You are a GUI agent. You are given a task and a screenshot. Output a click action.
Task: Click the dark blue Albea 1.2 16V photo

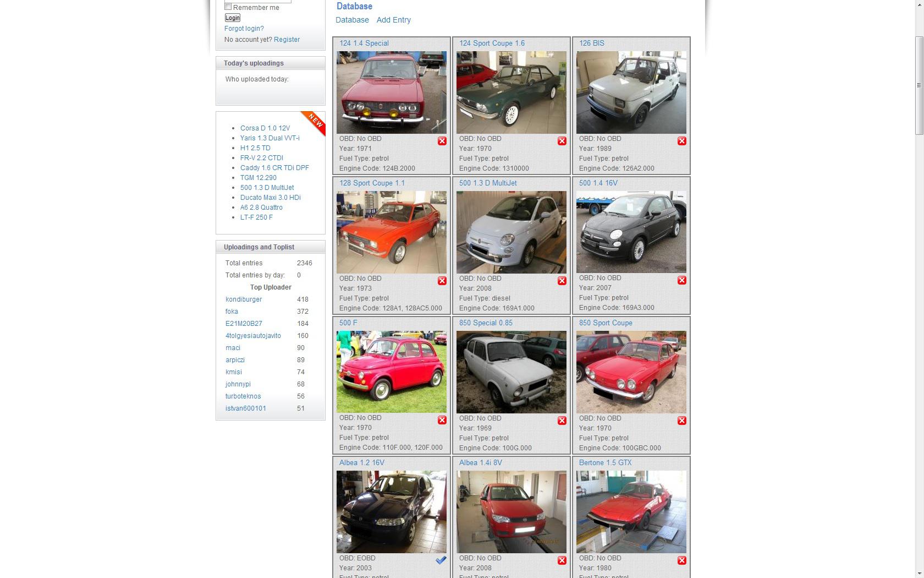pyautogui.click(x=392, y=512)
